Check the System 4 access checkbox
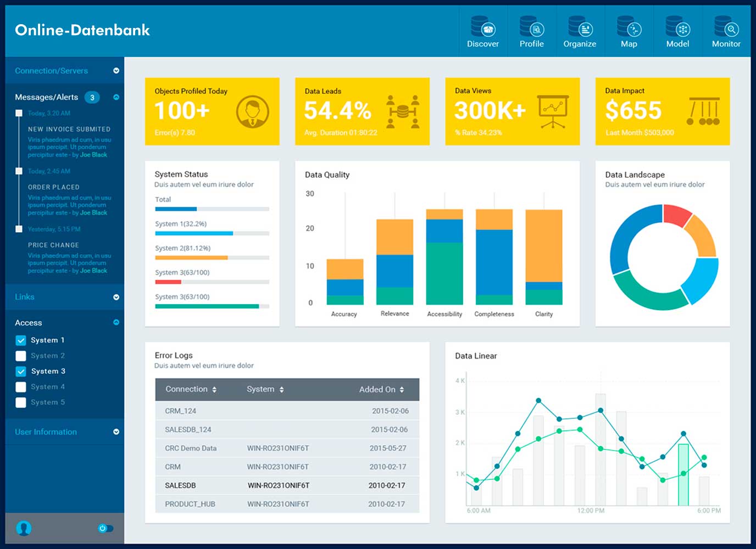756x549 pixels. click(x=21, y=387)
